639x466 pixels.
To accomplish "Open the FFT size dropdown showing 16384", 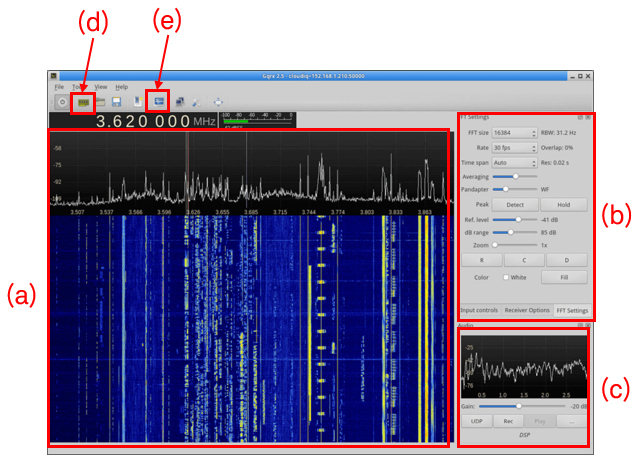I will [514, 133].
